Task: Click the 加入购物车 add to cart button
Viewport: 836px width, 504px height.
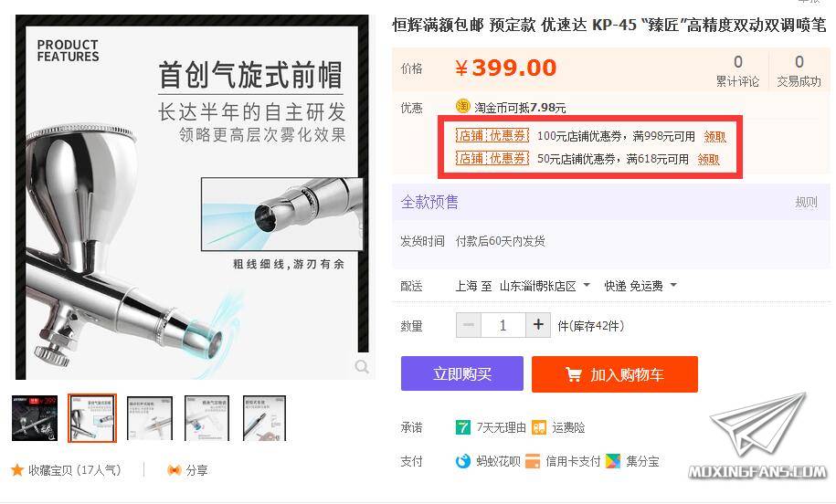Action: pos(615,374)
